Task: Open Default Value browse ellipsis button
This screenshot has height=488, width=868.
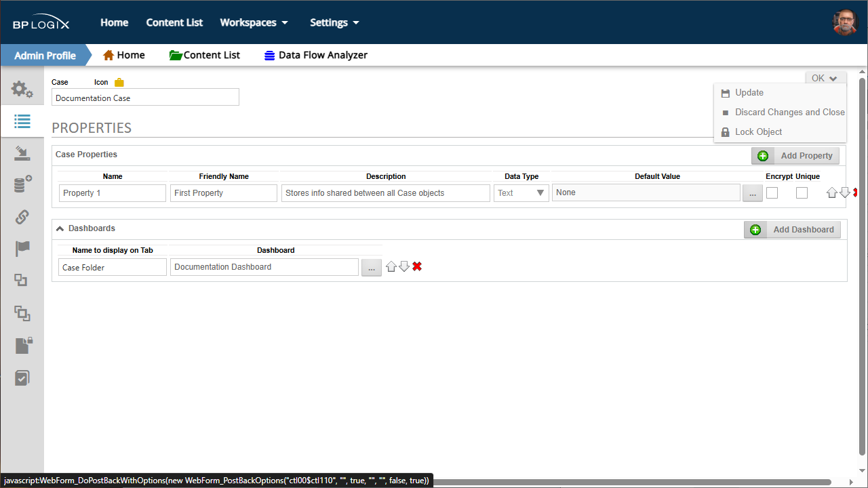Action: click(752, 193)
